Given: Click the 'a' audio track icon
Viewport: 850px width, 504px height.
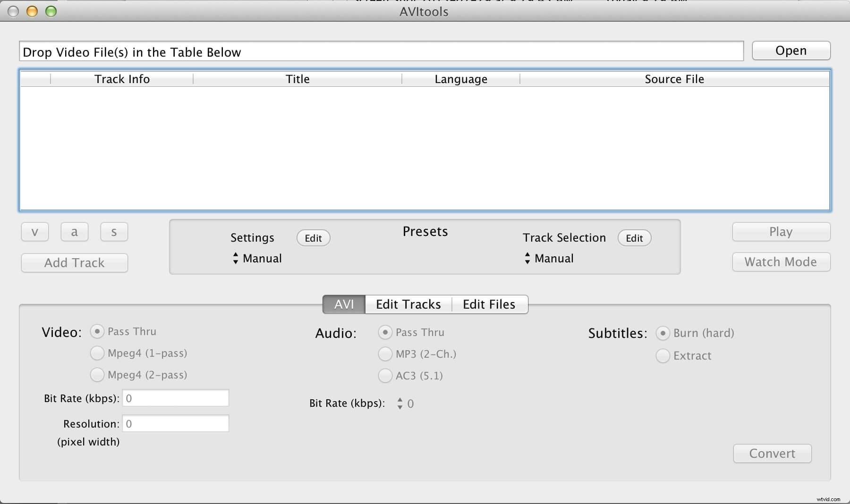Looking at the screenshot, I should pyautogui.click(x=74, y=231).
